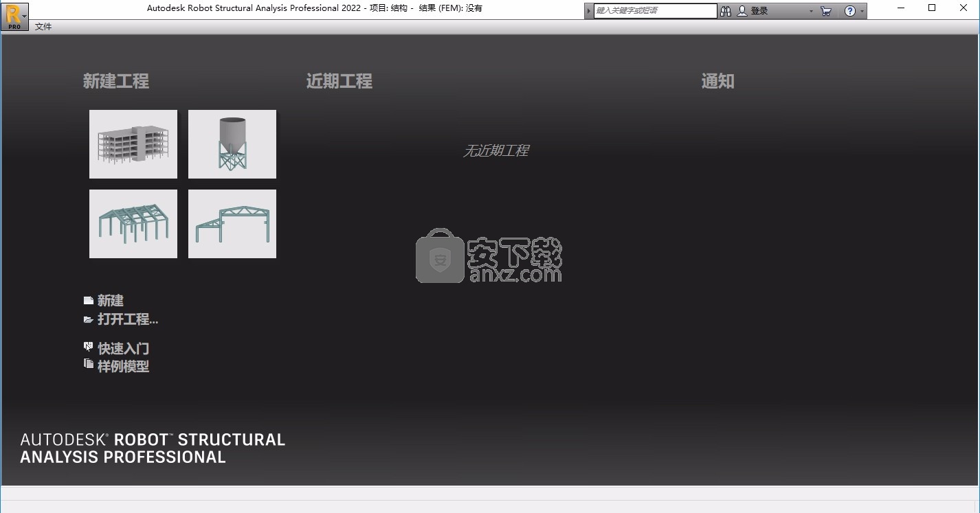Click the 新建 link
The width and height of the screenshot is (980, 513).
click(111, 301)
